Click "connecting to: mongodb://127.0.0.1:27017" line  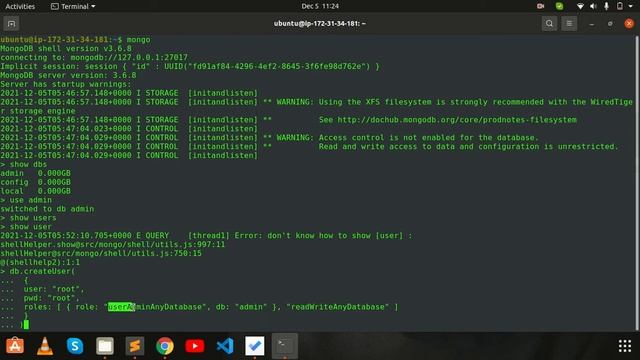[x=94, y=58]
